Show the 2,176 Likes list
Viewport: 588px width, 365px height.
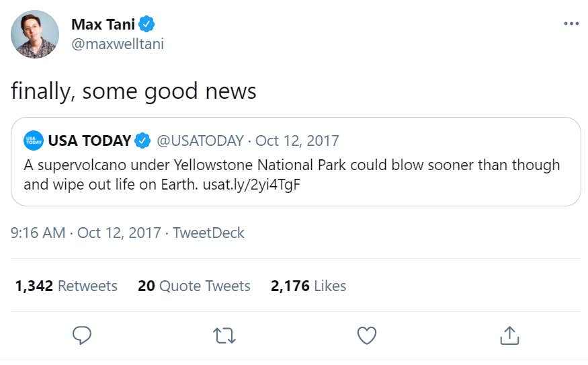[308, 286]
